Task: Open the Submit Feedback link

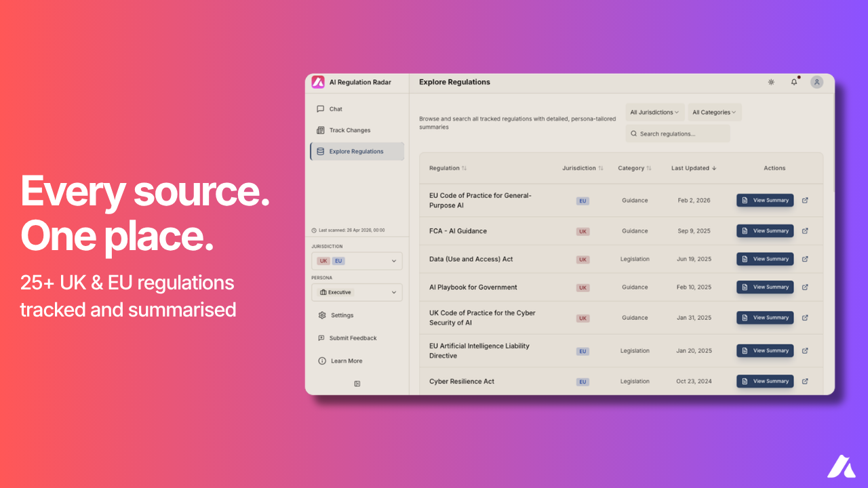Action: pyautogui.click(x=347, y=338)
